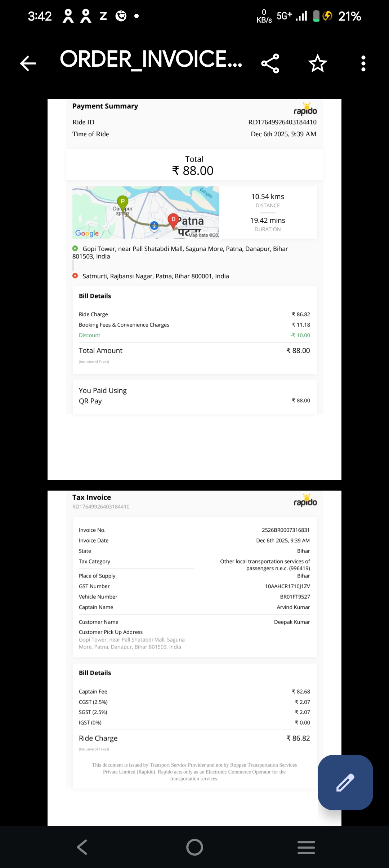Screen dimensions: 389x868
Task: Tap the Rapido logo on Tax Invoice
Action: click(305, 500)
